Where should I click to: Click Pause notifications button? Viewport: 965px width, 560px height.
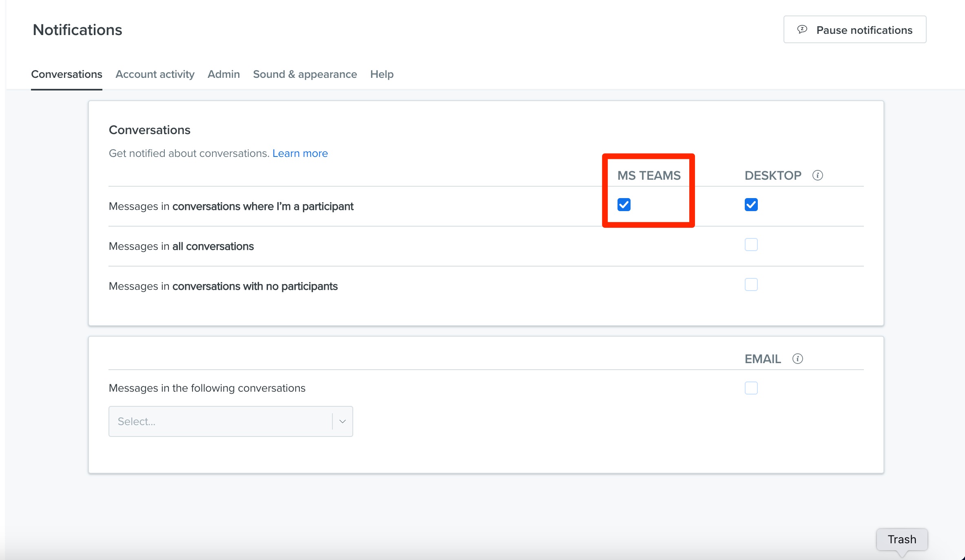click(x=854, y=29)
